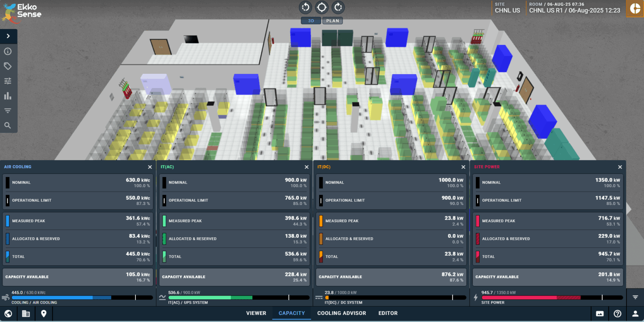Click the globe icon in the bottom bar
Screen dimensions: 644x322
pos(8,313)
